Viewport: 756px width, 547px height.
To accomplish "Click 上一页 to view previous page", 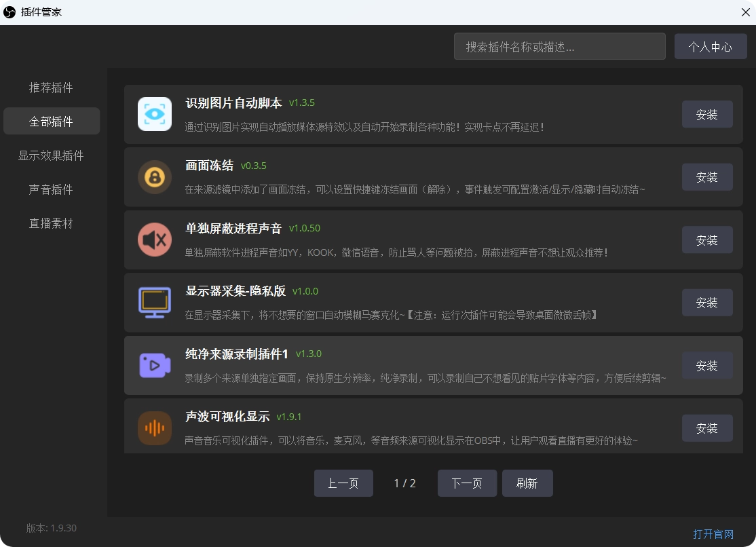I will click(x=343, y=483).
